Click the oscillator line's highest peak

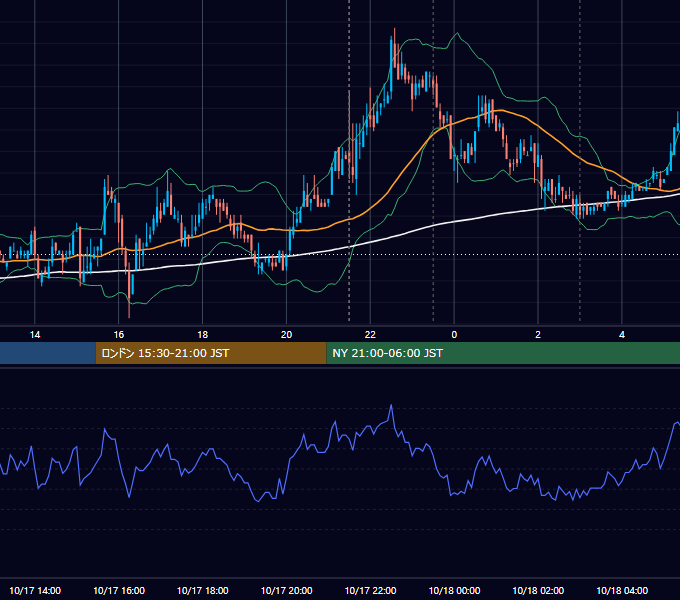click(x=391, y=406)
